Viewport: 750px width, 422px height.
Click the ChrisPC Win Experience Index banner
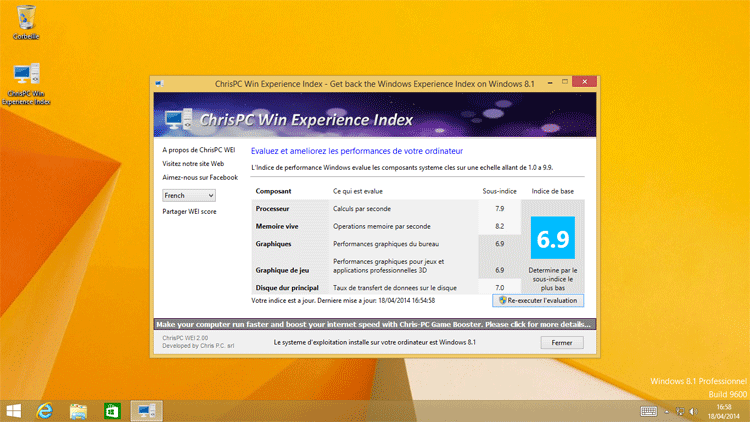[375, 115]
